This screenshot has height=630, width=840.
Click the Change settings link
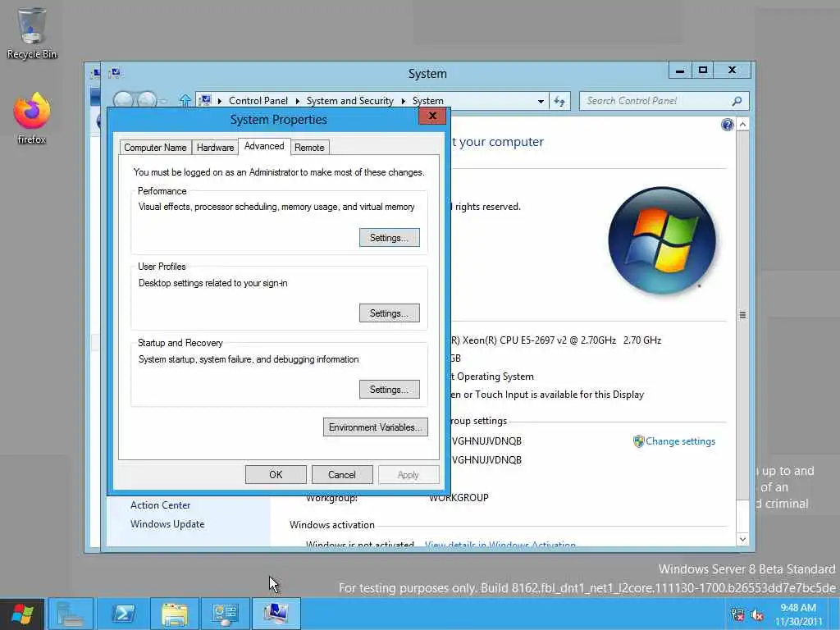tap(680, 441)
